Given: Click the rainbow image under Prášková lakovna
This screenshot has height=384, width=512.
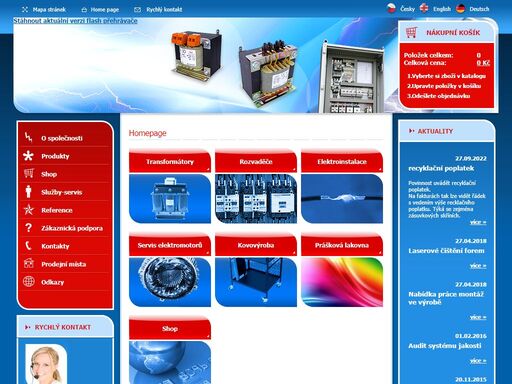Looking at the screenshot, I should pos(342,282).
